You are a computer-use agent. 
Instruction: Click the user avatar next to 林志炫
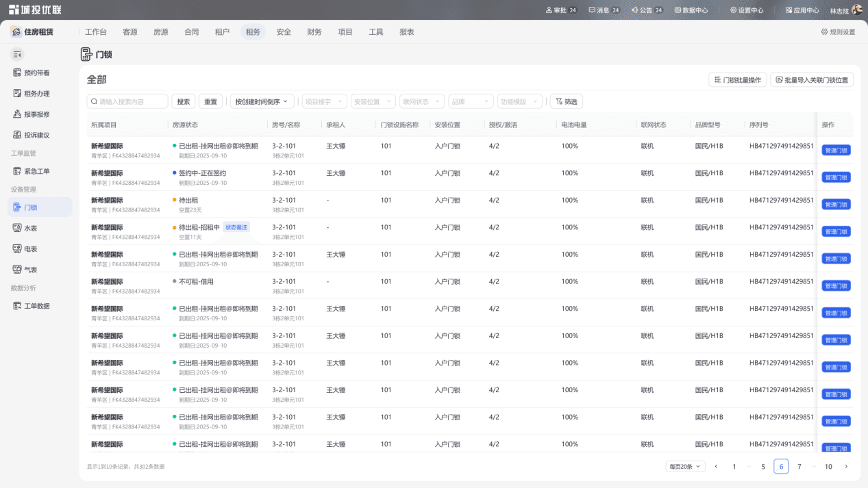(856, 10)
